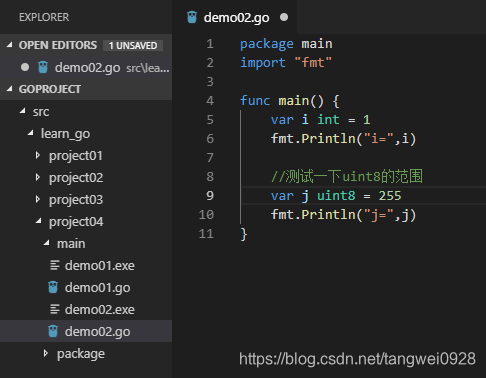The image size is (486, 378).
Task: Click the uint8 type keyword on line 9
Action: (336, 196)
